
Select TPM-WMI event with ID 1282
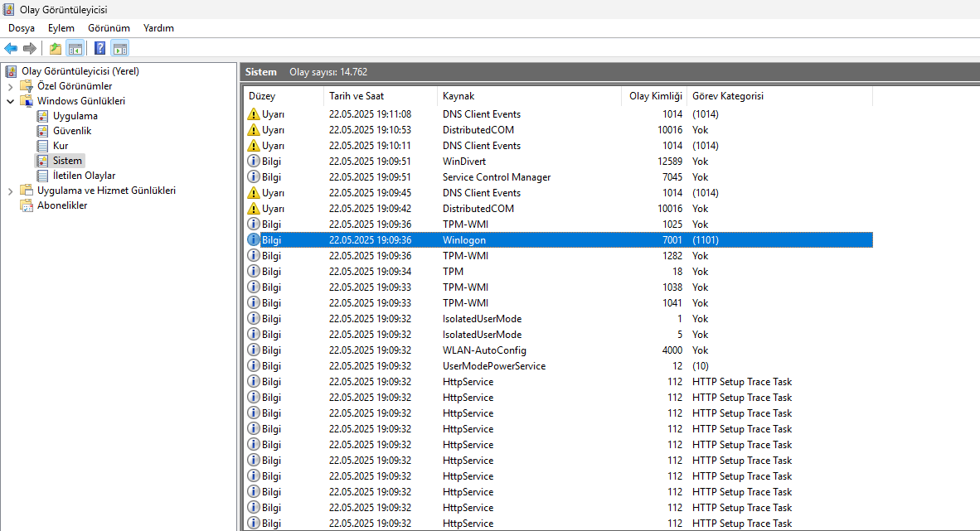pyautogui.click(x=558, y=255)
